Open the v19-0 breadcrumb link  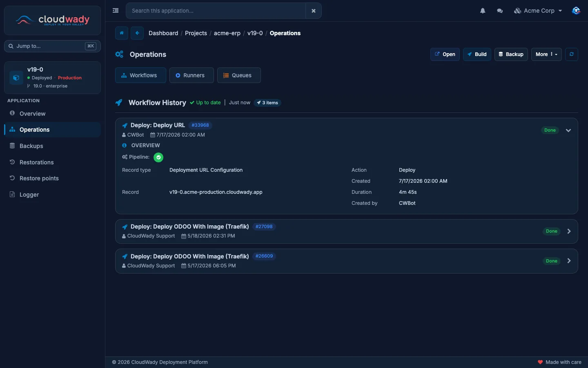tap(255, 33)
